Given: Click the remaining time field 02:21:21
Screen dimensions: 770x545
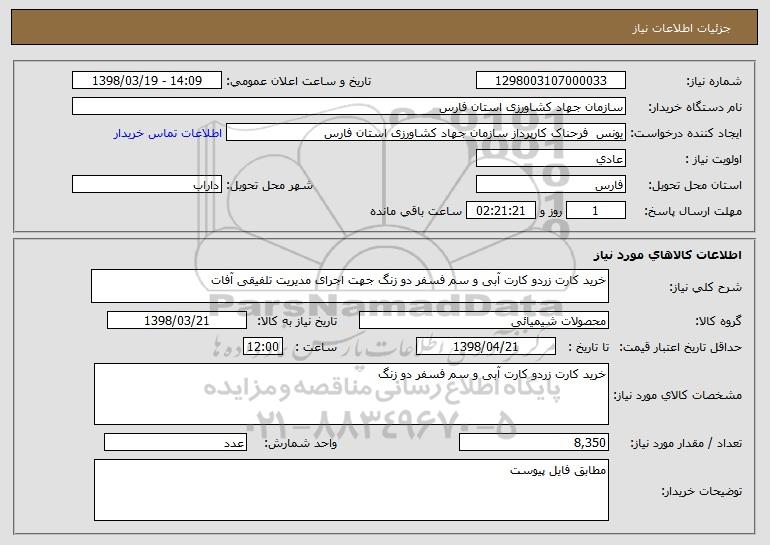Looking at the screenshot, I should click(500, 211).
